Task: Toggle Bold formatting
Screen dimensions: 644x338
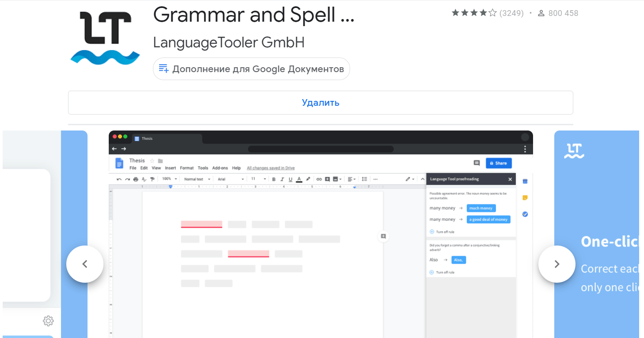Action: 274,179
